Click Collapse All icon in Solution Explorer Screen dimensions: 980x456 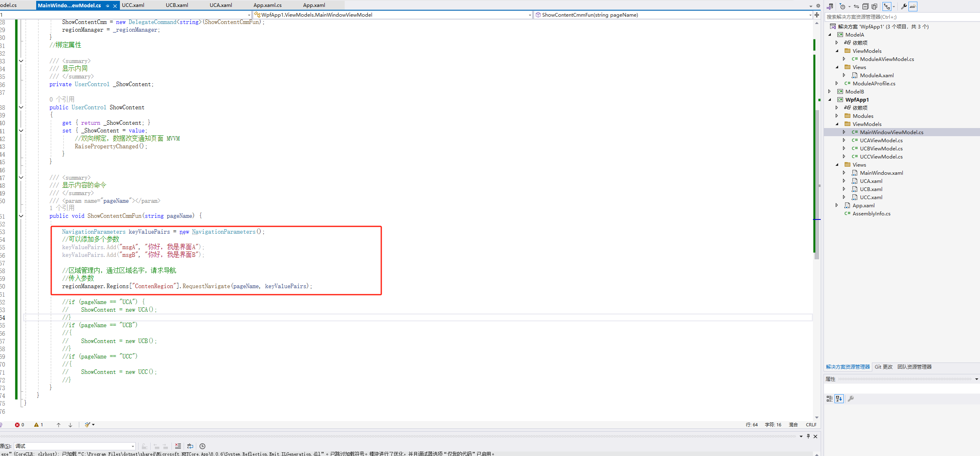[865, 7]
